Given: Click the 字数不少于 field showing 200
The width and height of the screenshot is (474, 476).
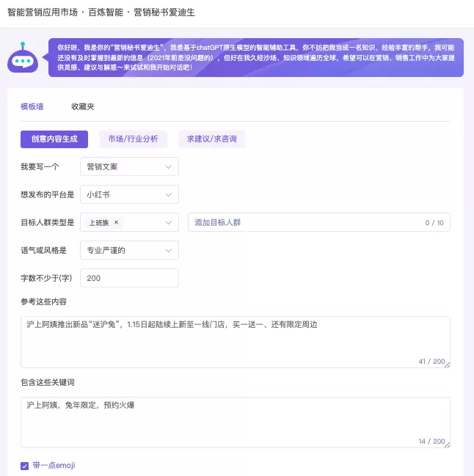Looking at the screenshot, I should 128,279.
